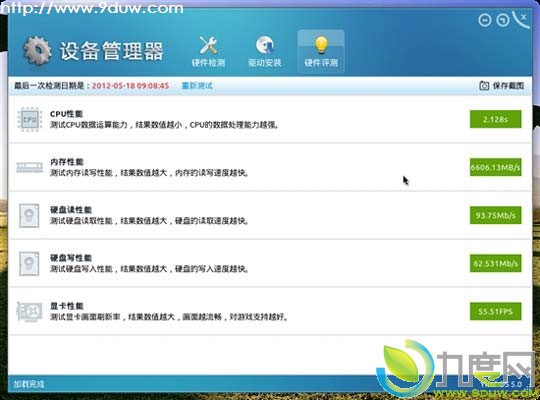540x400 pixels.
Task: Select the 硬盘读性能 heading text
Action: pos(71,210)
